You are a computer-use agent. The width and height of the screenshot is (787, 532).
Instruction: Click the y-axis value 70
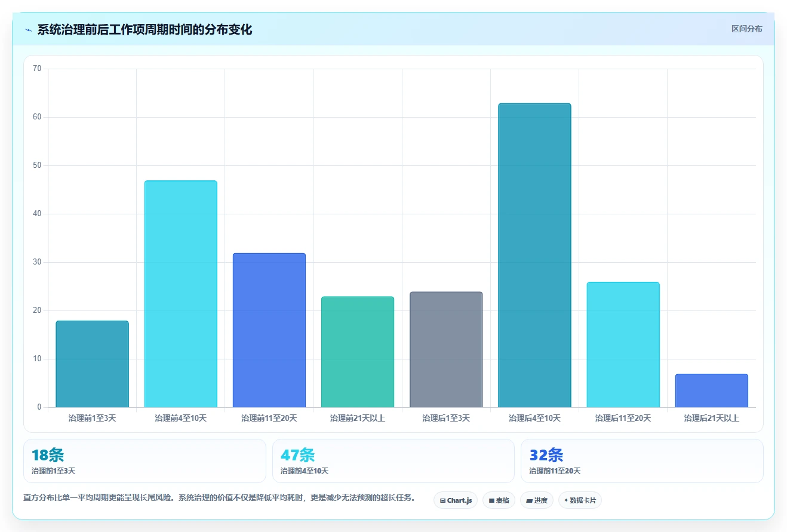[x=37, y=69]
